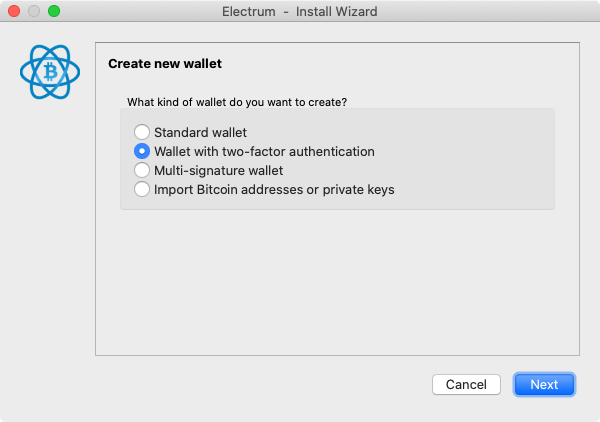Select the Import Bitcoin addresses radio option
This screenshot has width=600, height=422.
tap(142, 189)
